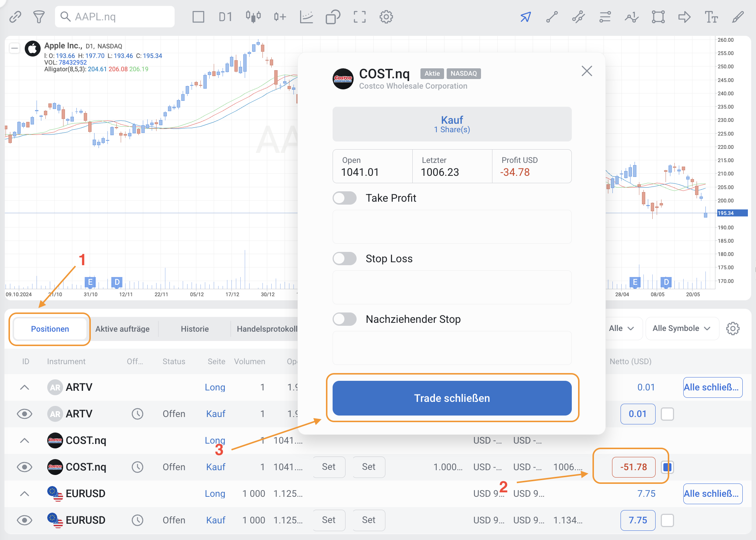Image resolution: width=756 pixels, height=540 pixels.
Task: Open chart settings gear in toolbar
Action: [386, 17]
